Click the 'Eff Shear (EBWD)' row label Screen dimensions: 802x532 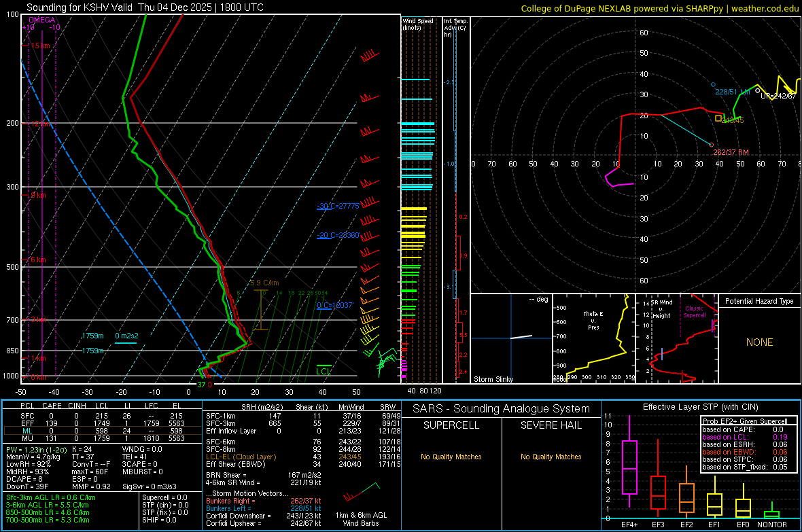coord(236,465)
